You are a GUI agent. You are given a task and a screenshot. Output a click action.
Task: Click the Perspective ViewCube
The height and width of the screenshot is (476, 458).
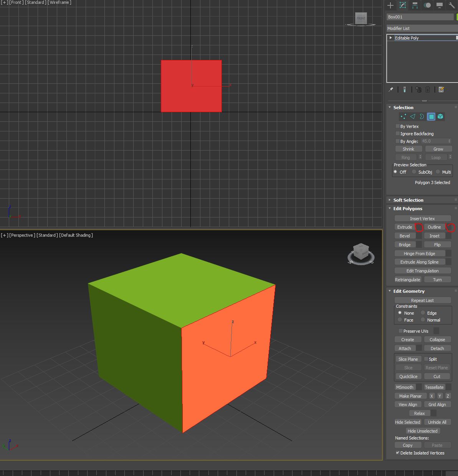click(361, 251)
